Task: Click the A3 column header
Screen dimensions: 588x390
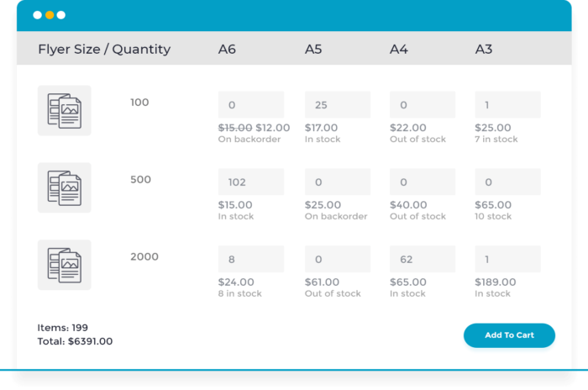Action: (x=484, y=50)
